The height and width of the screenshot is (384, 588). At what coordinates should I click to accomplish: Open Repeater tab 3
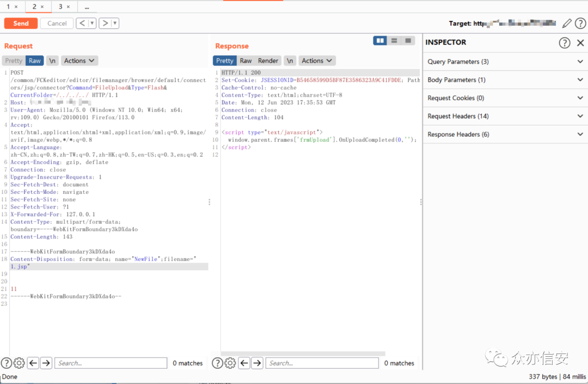[x=60, y=7]
